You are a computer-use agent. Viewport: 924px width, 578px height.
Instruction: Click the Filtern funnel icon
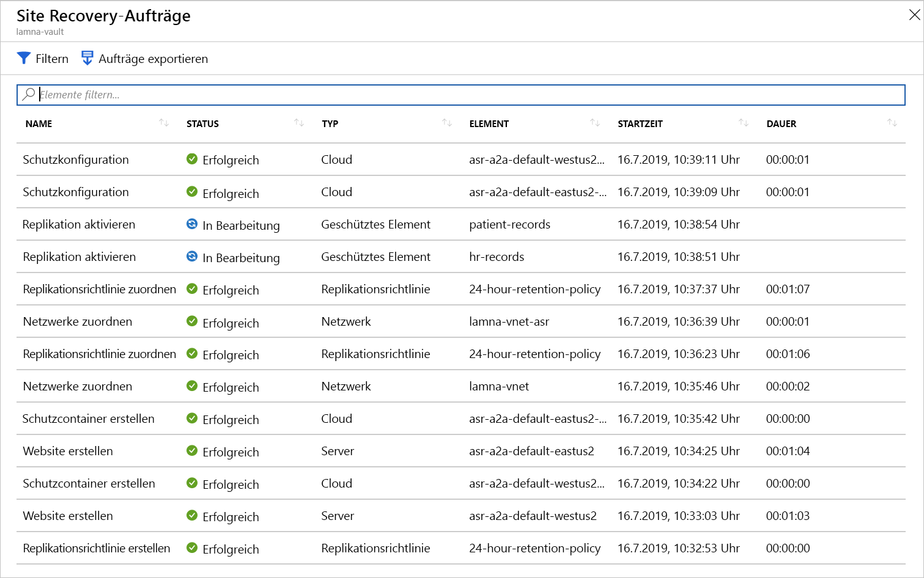(24, 58)
